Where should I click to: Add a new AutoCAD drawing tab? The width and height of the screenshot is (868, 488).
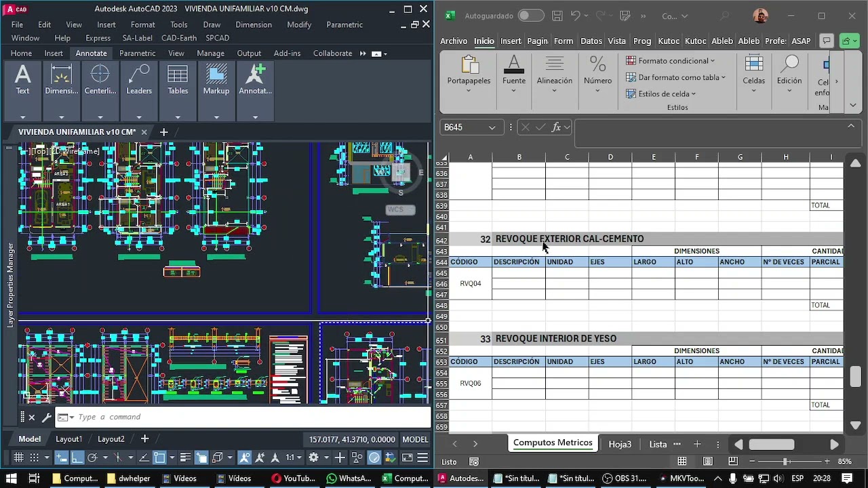[x=163, y=132]
